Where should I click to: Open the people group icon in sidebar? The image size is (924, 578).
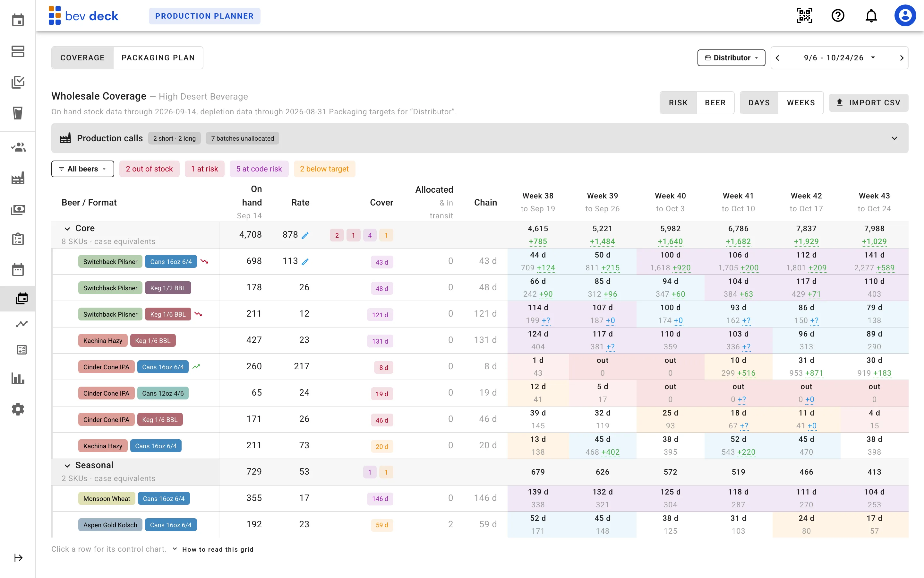coord(18,147)
